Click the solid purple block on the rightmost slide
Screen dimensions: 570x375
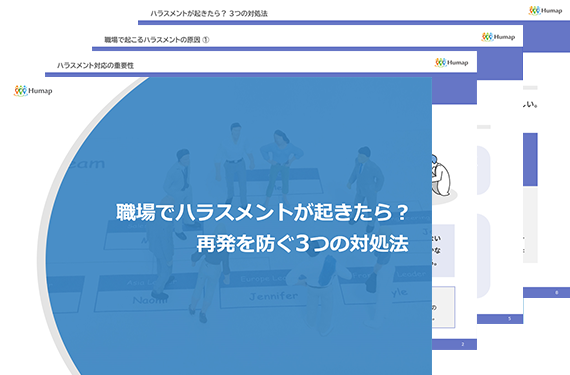(530, 160)
